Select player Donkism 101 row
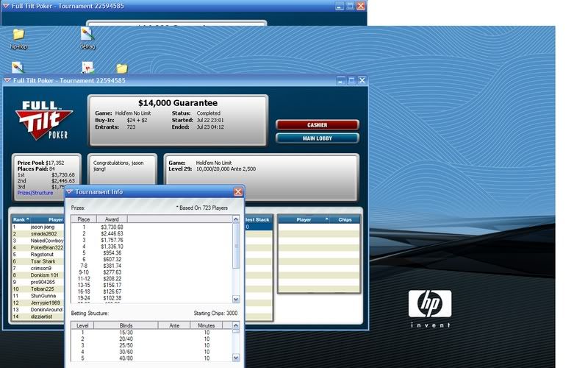The width and height of the screenshot is (588, 368). tap(38, 275)
